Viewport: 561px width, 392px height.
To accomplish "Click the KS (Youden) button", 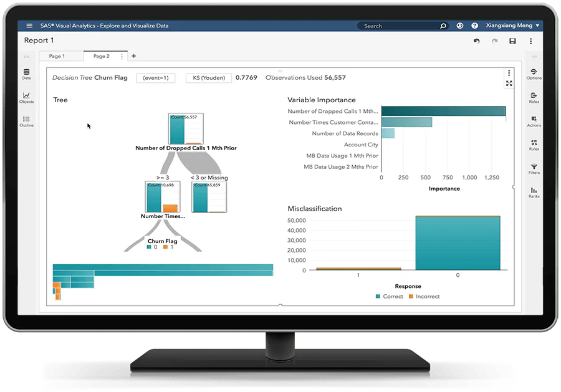I will (x=209, y=78).
